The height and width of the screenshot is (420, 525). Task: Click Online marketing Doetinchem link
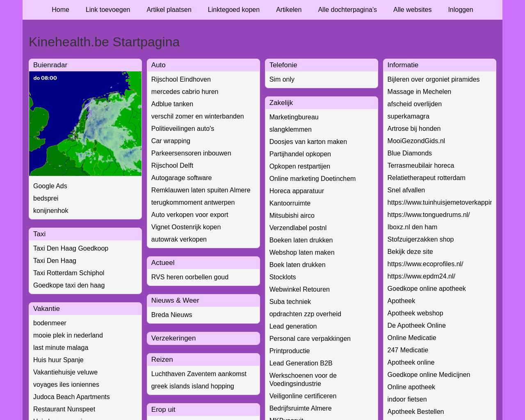[313, 179]
